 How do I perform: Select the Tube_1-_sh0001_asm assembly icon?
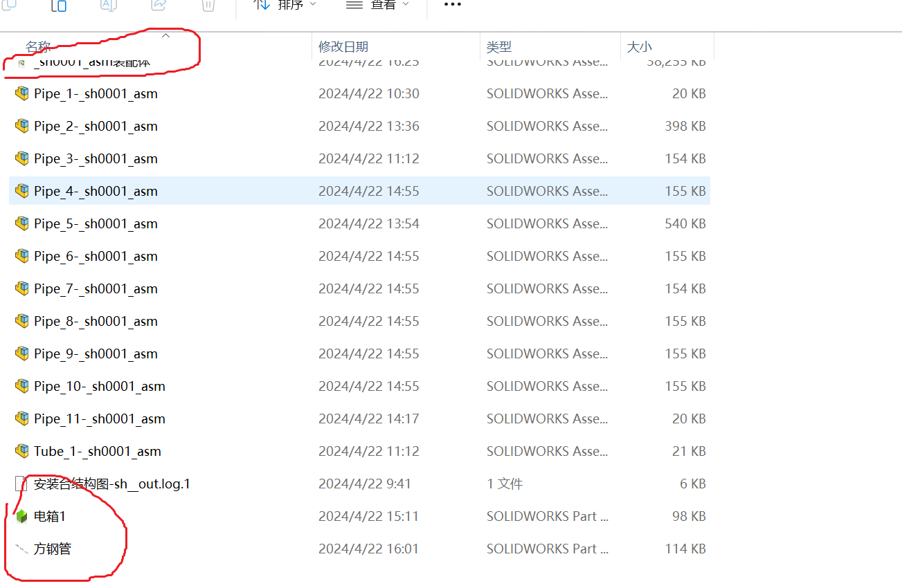(x=22, y=451)
